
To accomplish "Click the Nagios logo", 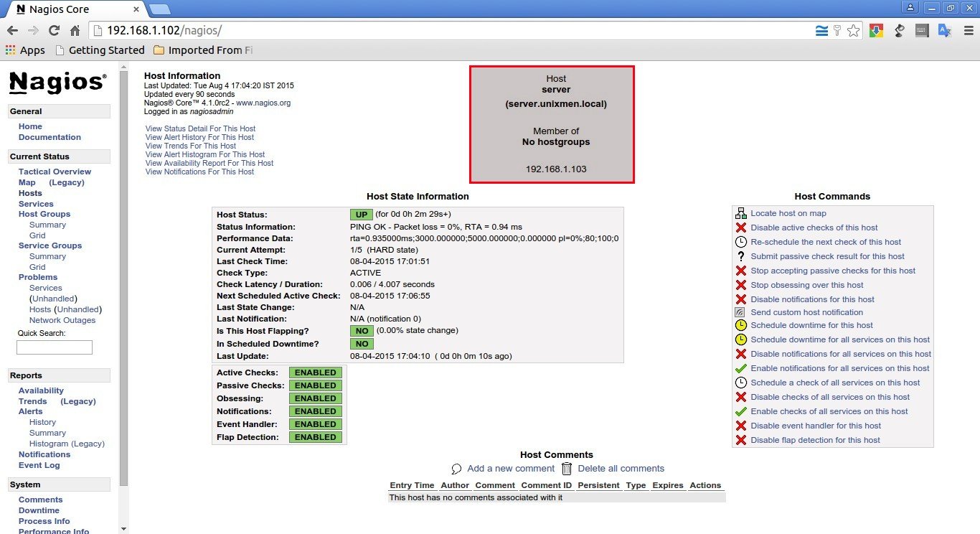I will pyautogui.click(x=57, y=83).
